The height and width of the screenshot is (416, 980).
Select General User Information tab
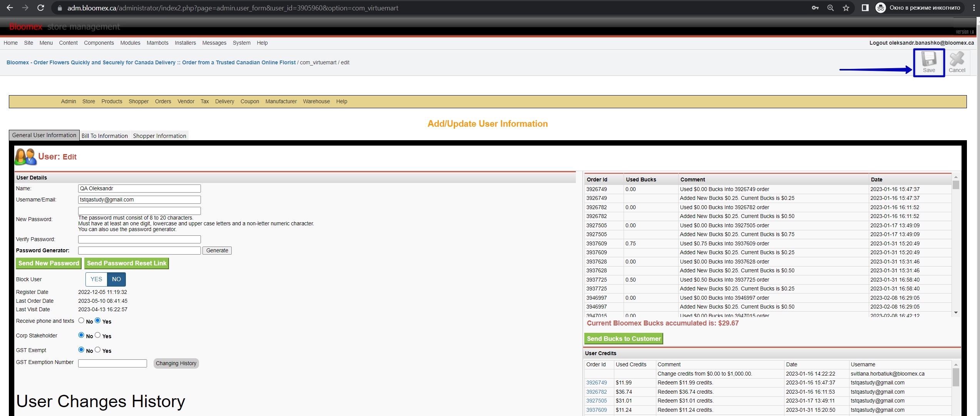pyautogui.click(x=44, y=135)
